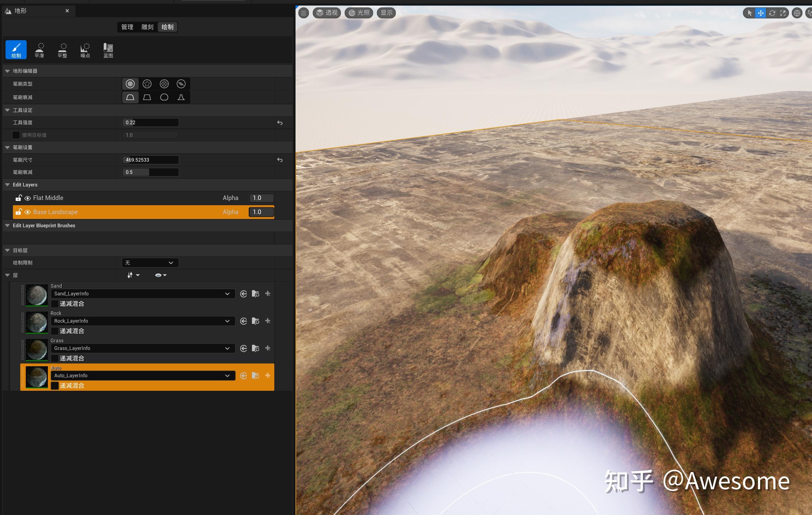
Task: Select the Base Landscape edit layer
Action: click(143, 212)
